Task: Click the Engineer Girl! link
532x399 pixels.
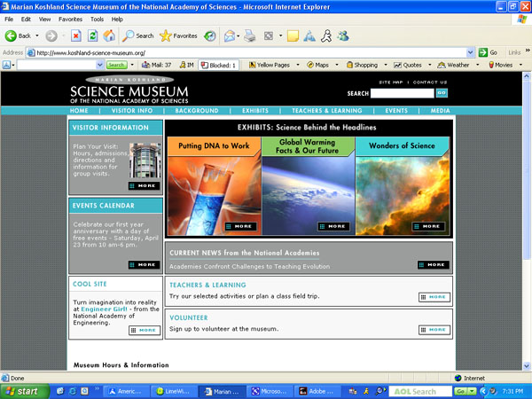Action: pyautogui.click(x=104, y=309)
